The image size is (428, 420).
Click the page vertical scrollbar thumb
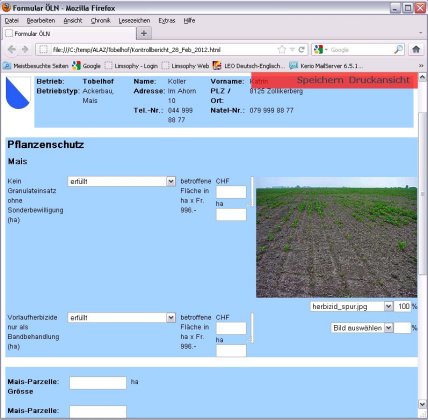(422, 193)
